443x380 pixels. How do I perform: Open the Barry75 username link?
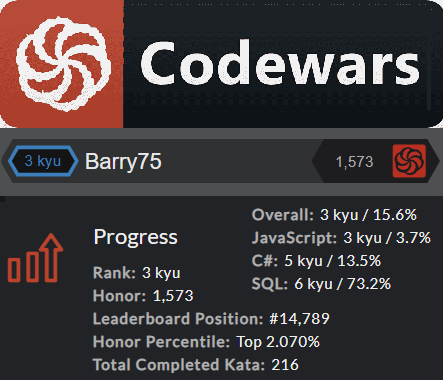[123, 162]
